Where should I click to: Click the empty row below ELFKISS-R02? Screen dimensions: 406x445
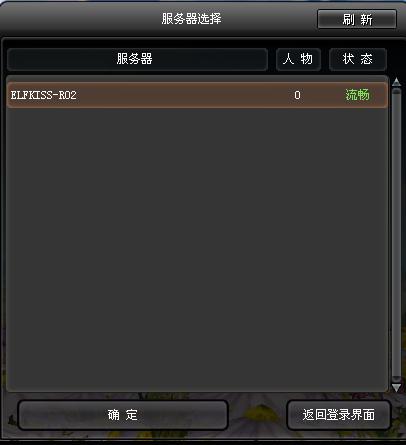[x=197, y=121]
